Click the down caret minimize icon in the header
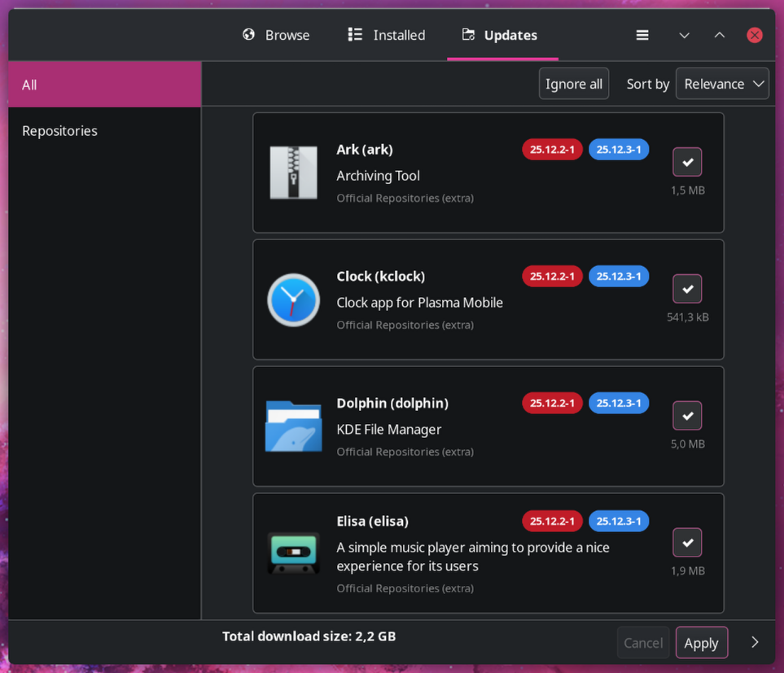 (684, 35)
